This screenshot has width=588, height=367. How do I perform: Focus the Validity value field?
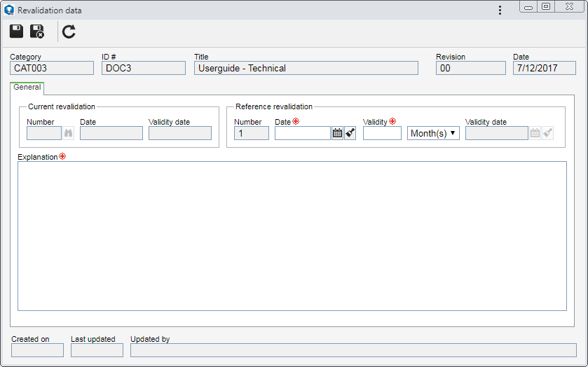pyautogui.click(x=382, y=133)
